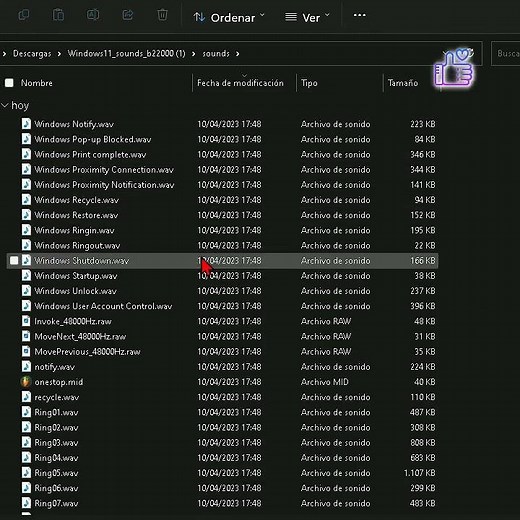Expand chevron after sounds in breadcrumb
The width and height of the screenshot is (520, 520).
pos(237,54)
